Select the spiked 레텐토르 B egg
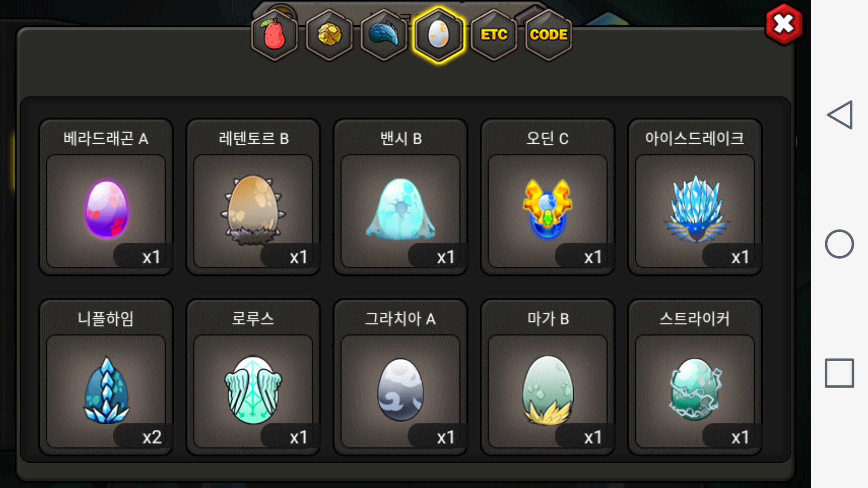Screen dimensions: 868x488 253,197
